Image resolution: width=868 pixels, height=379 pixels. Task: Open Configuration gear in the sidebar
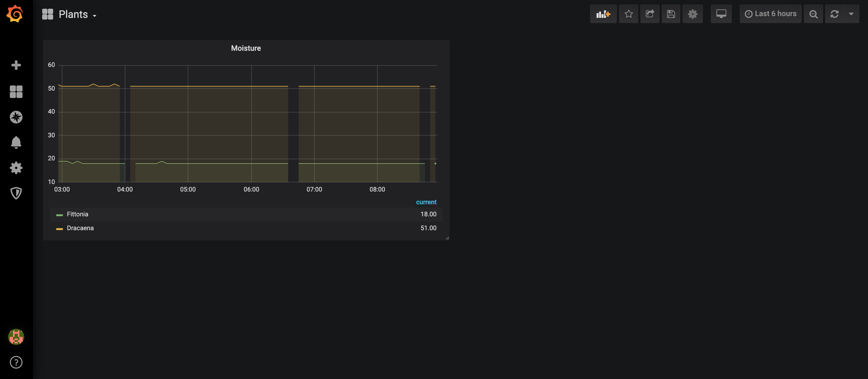(16, 168)
